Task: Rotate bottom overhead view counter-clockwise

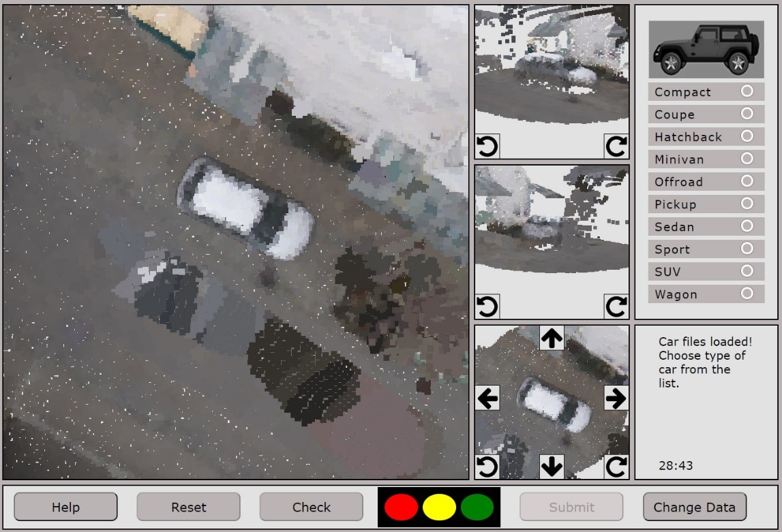Action: pyautogui.click(x=487, y=467)
